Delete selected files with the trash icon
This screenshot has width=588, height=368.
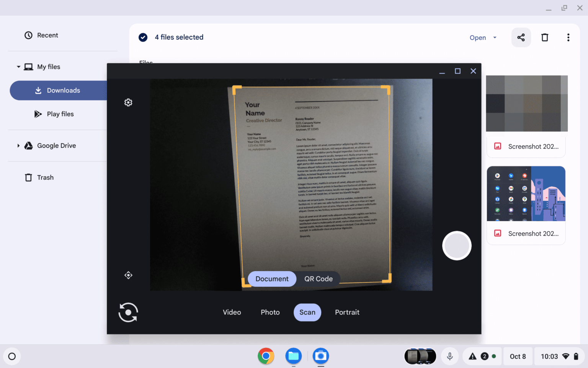tap(545, 37)
